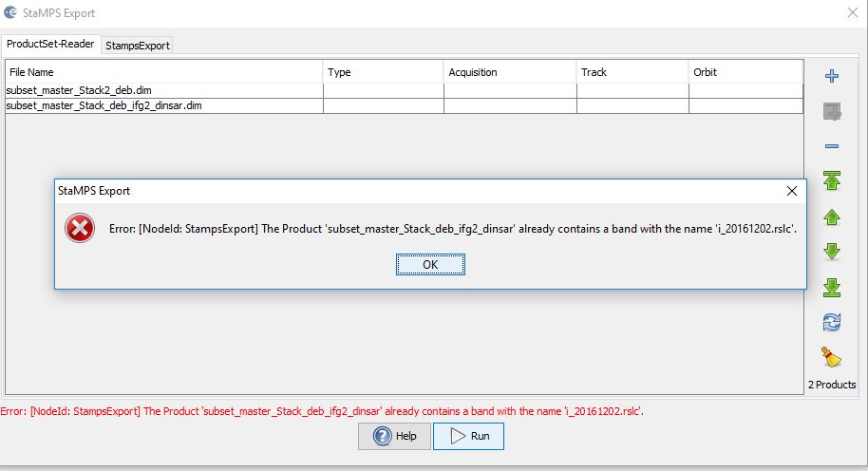Image resolution: width=868 pixels, height=471 pixels.
Task: Click the red error icon in dialog
Action: [80, 228]
